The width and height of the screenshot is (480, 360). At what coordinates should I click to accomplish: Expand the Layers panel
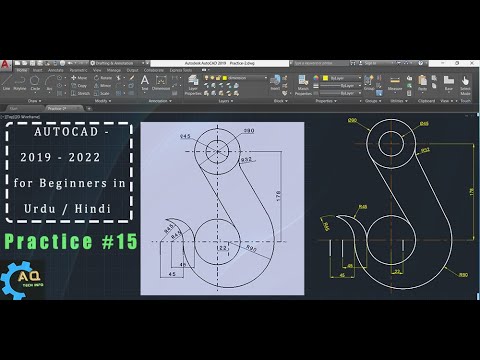[226, 101]
